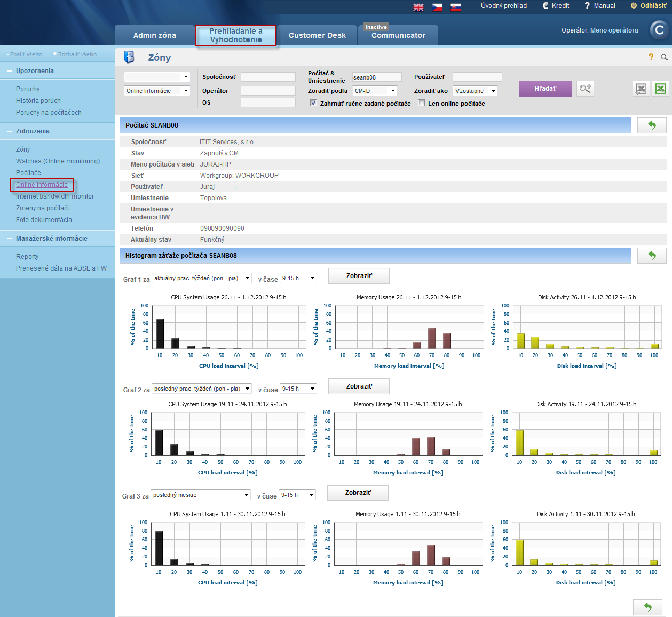
Task: Click the green Excel export icon
Action: [660, 89]
